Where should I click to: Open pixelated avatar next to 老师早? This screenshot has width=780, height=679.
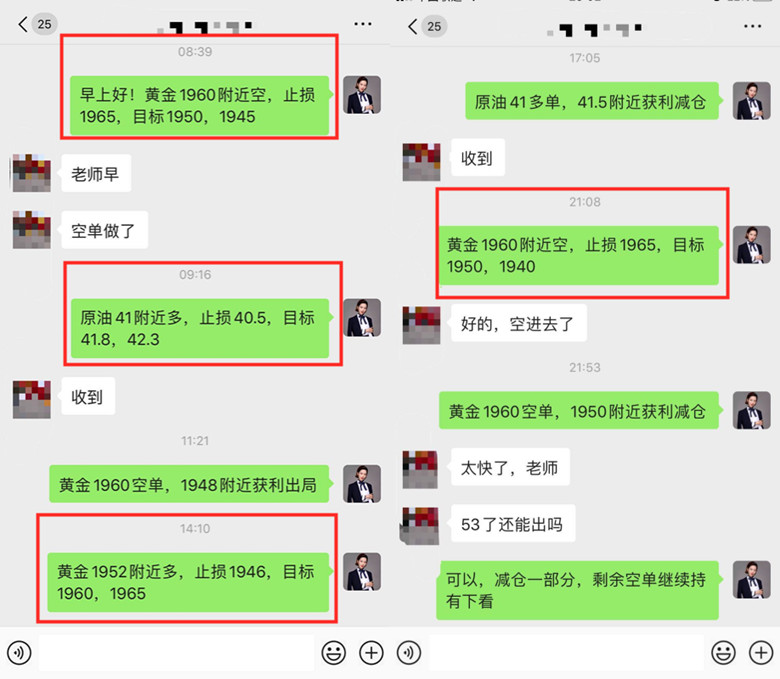click(x=31, y=173)
